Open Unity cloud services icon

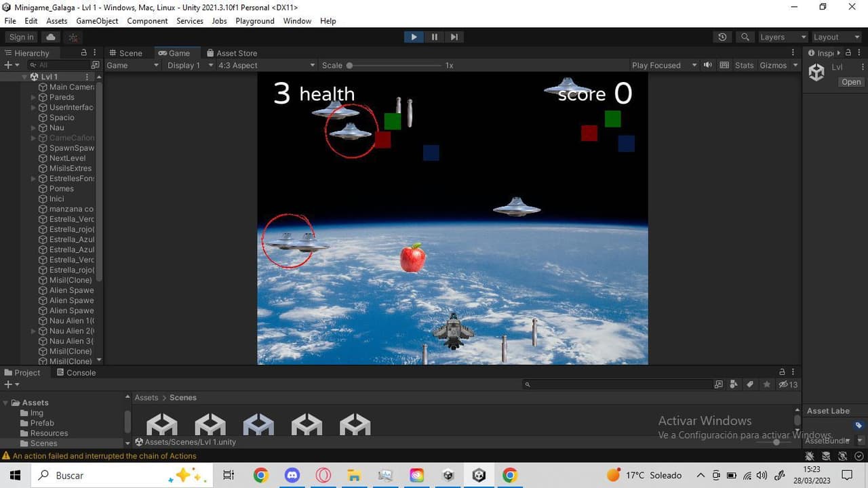click(x=52, y=37)
